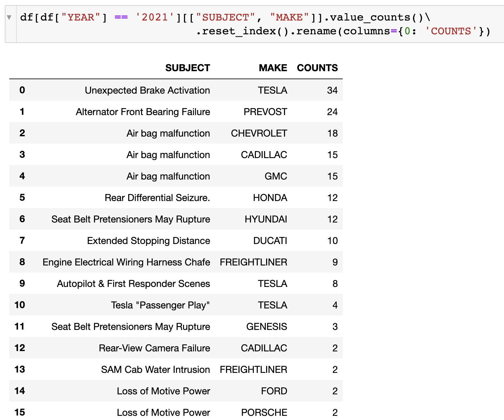Click the PORSCHE make cell
This screenshot has width=504, height=420.
264,413
